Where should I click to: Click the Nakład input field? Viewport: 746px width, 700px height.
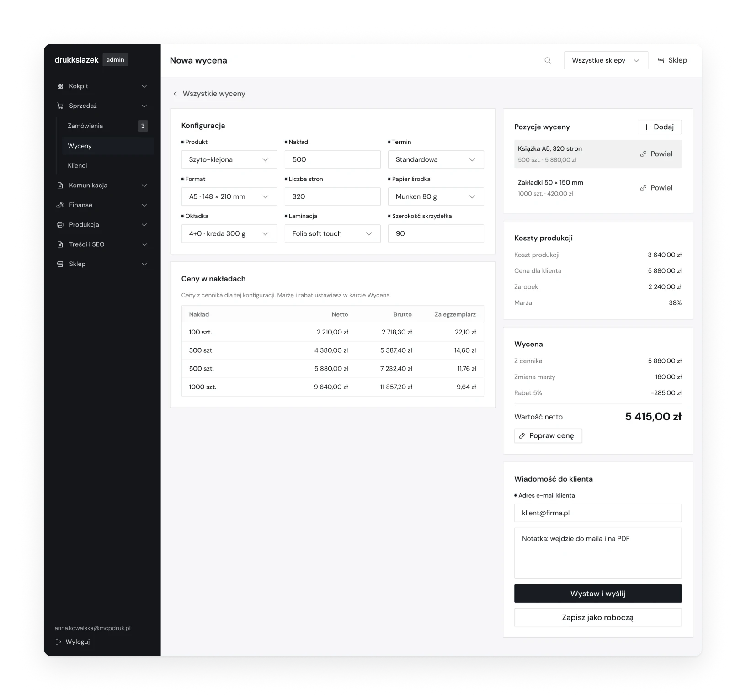pos(332,159)
